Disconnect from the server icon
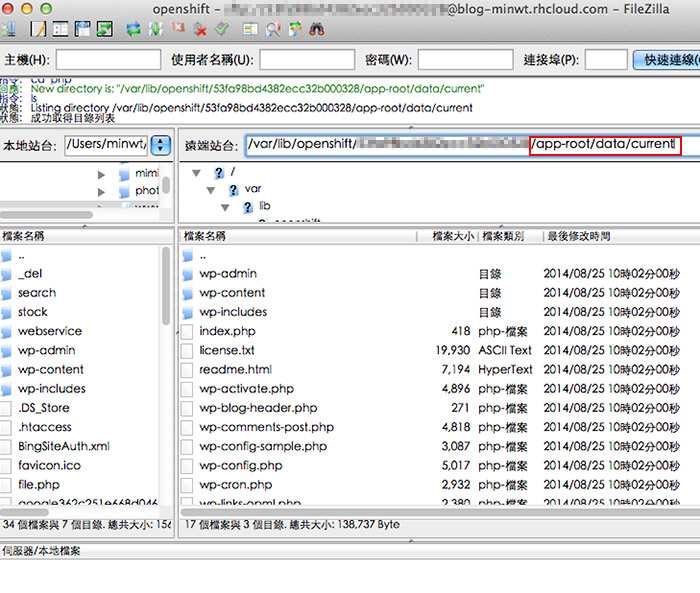This screenshot has height=593, width=700. (x=200, y=29)
